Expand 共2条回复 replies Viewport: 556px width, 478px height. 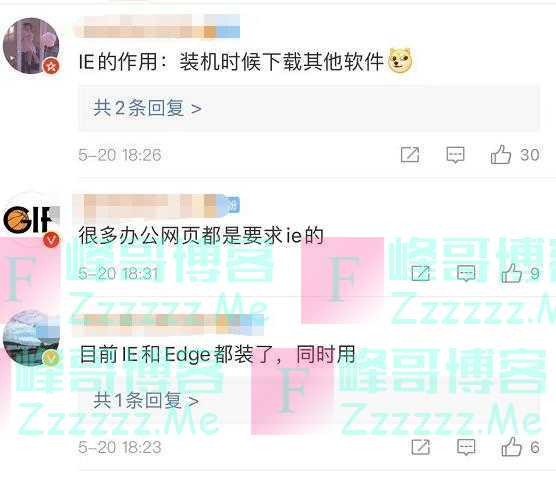[x=148, y=108]
